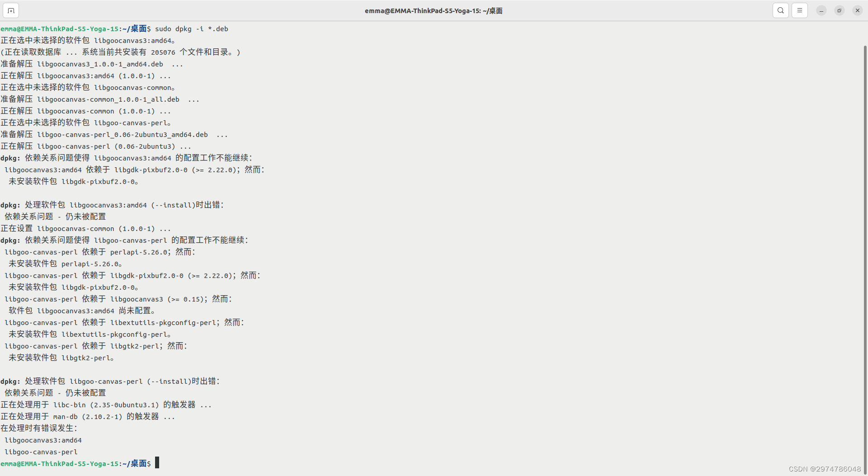Click the man-db trigger processing line

(87, 416)
